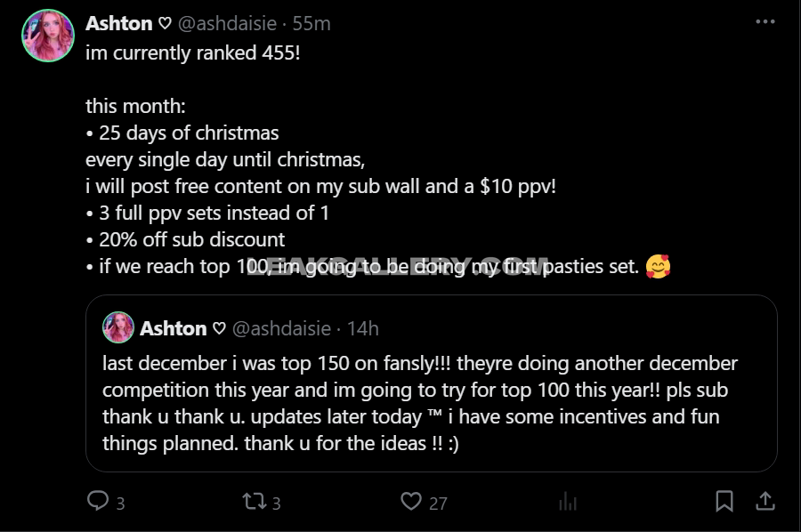
Task: Click Ashton name in quoted tweet
Action: 173,328
